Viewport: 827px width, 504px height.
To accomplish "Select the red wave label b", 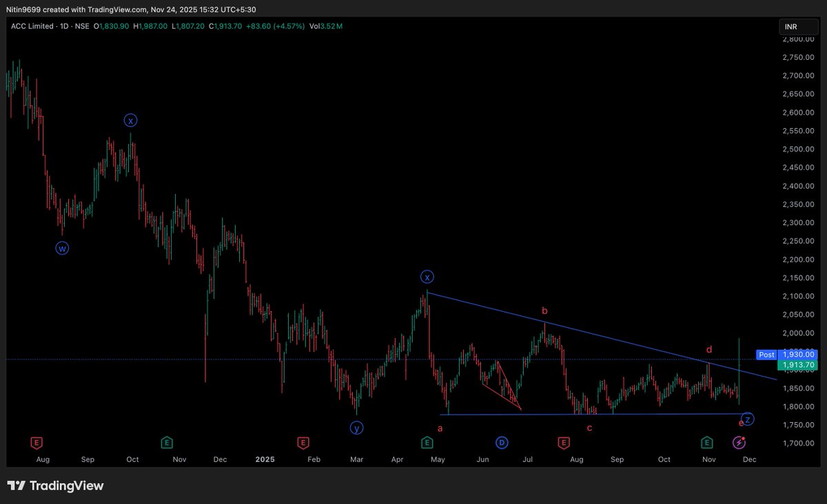I will [544, 311].
